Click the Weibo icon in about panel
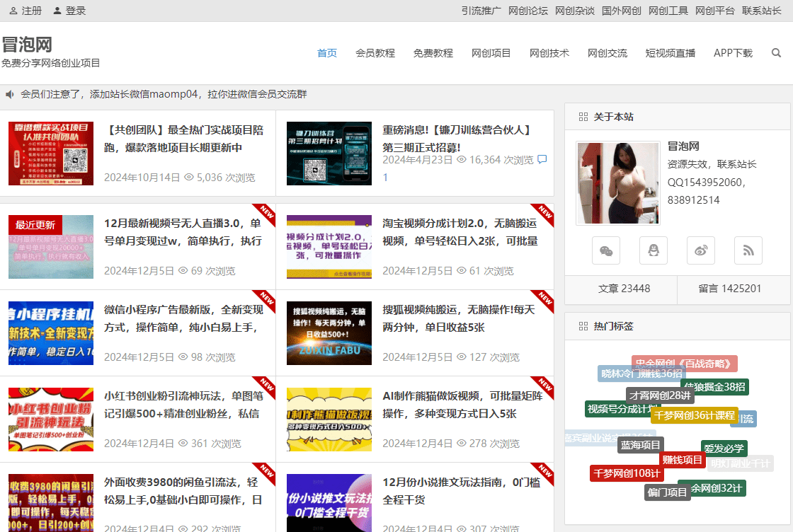This screenshot has height=532, width=793. 701,250
